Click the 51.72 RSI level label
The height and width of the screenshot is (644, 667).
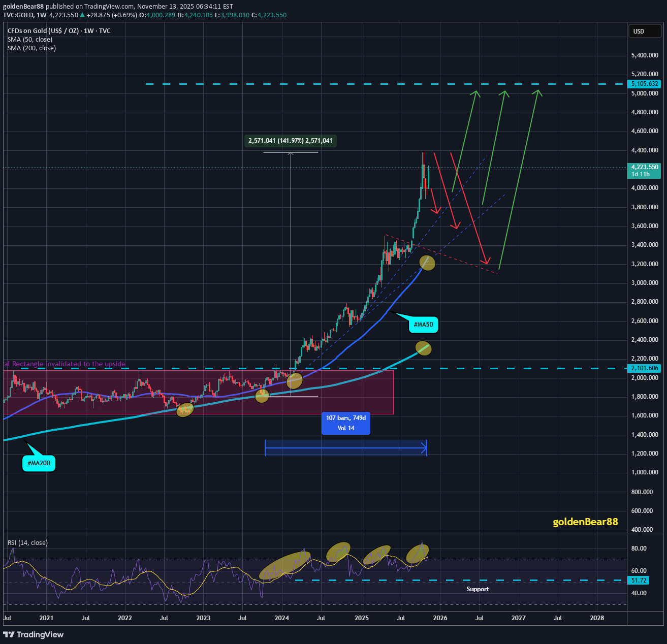pos(639,580)
